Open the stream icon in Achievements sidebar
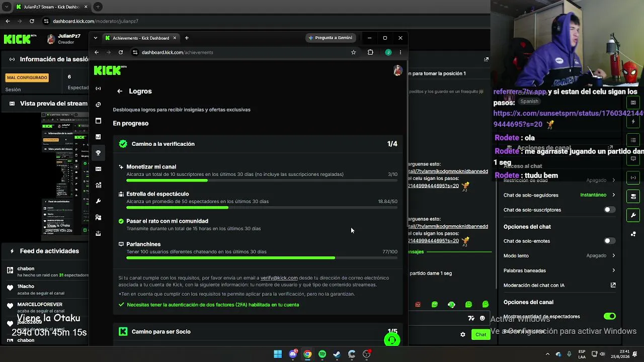The height and width of the screenshot is (362, 644). tap(98, 88)
